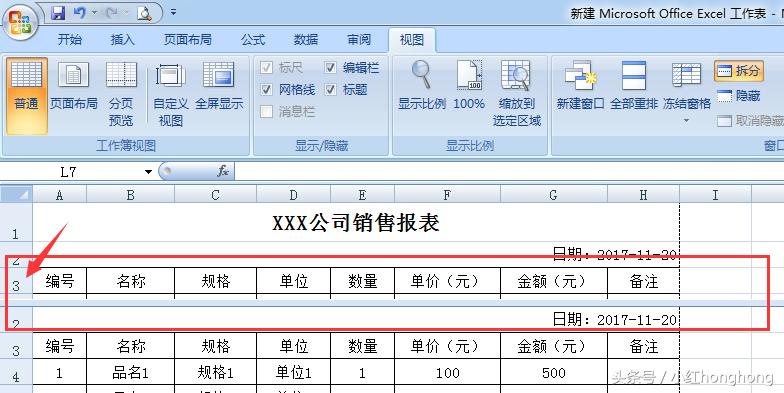Open the Name Box dropdown arrow
Viewport: 784px width, 393px height.
coord(148,172)
